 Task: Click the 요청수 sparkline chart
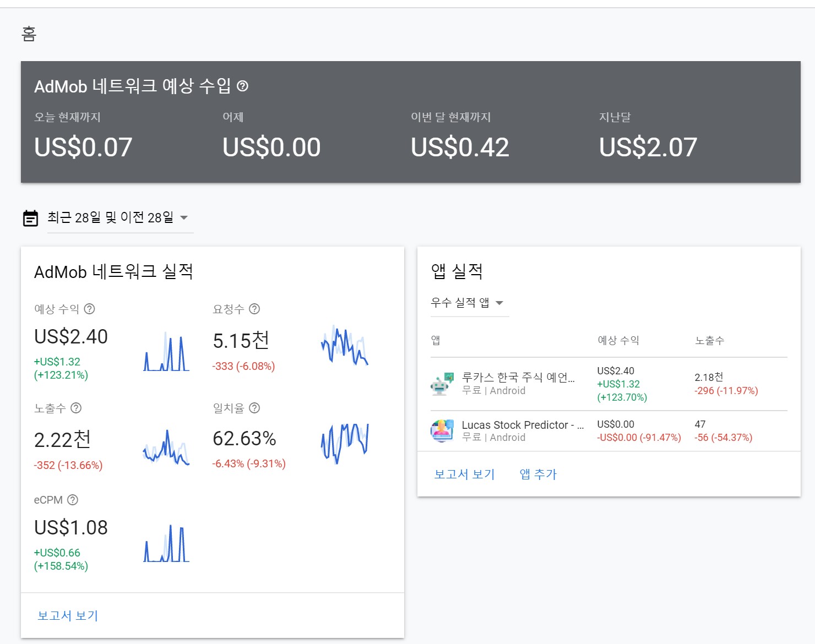tap(345, 345)
